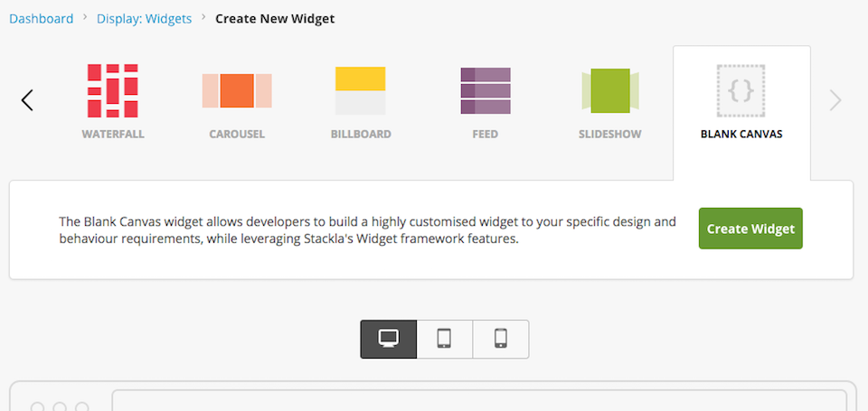Open the WATERFALL tab label

[113, 135]
